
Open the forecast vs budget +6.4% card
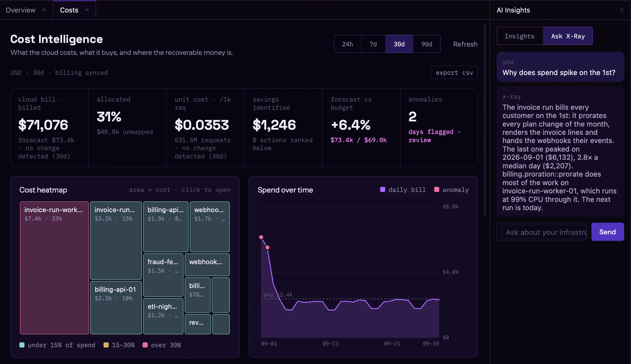pos(361,127)
